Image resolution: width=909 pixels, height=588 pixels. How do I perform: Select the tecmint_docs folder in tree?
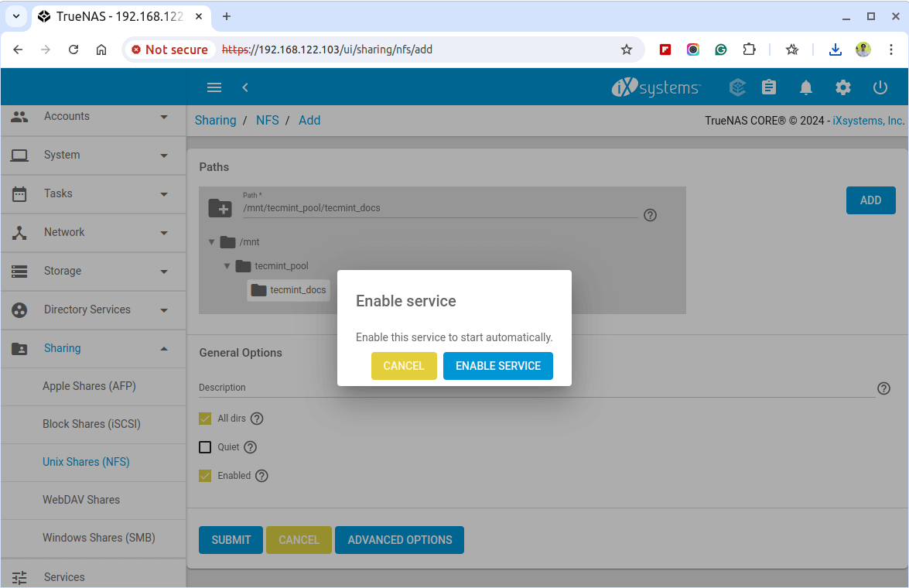[x=289, y=290]
